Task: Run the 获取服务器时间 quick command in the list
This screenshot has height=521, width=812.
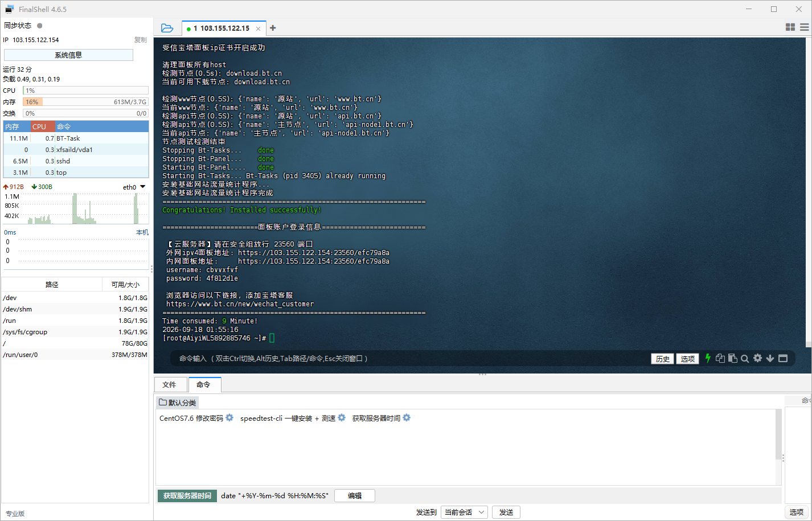Action: click(376, 418)
